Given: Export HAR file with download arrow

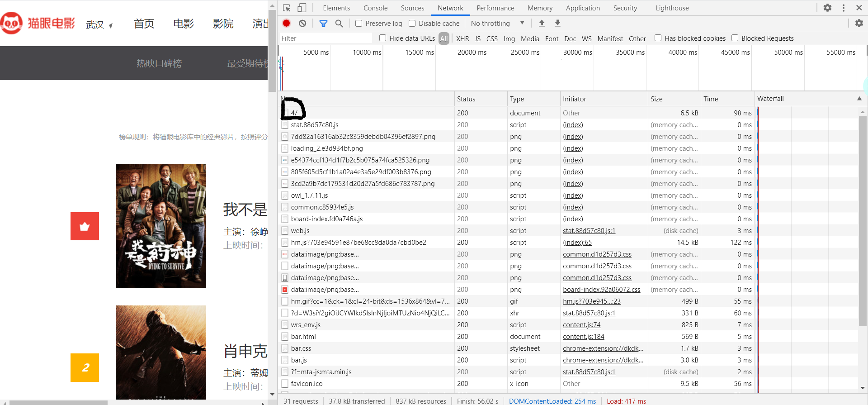Looking at the screenshot, I should (557, 23).
